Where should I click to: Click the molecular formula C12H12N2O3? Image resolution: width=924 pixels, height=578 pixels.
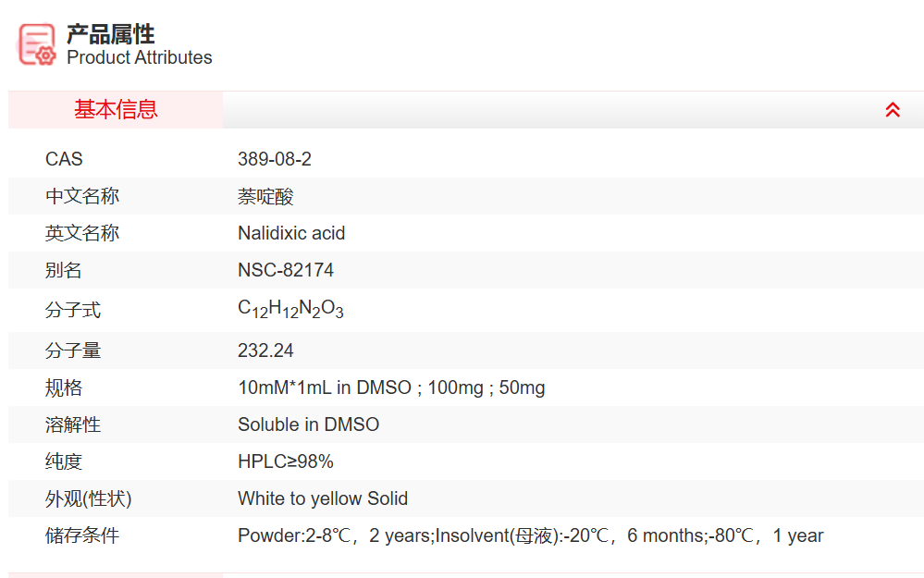click(290, 310)
